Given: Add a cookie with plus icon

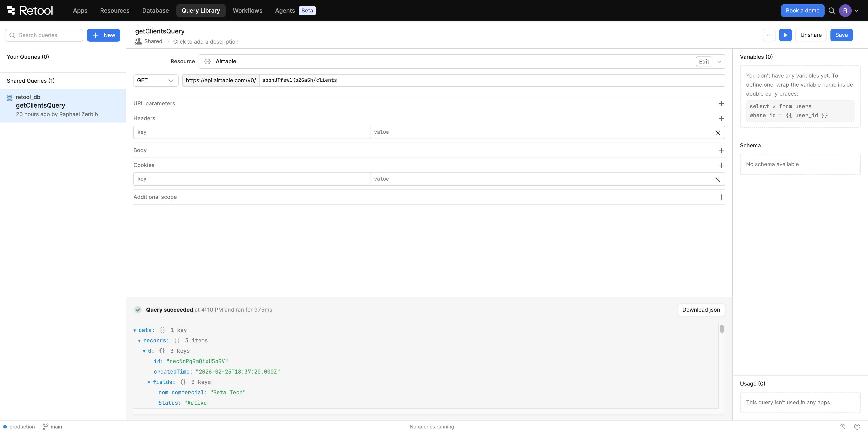Looking at the screenshot, I should pos(721,165).
